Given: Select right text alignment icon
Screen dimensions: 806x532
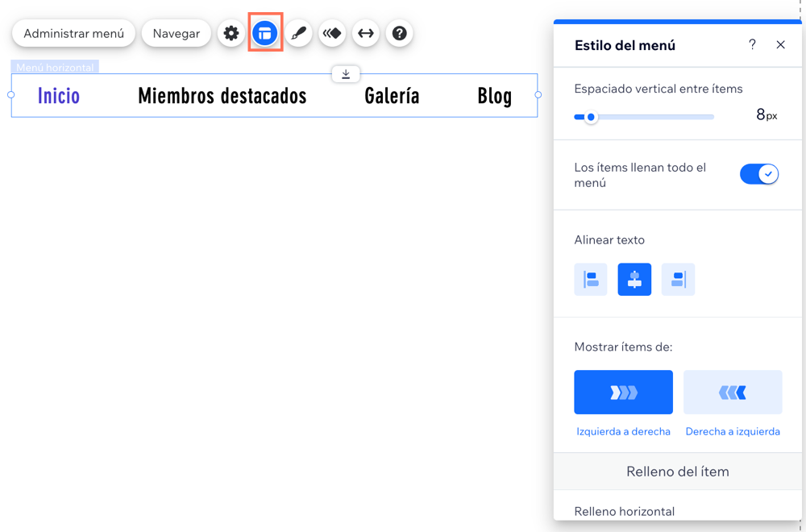Looking at the screenshot, I should (678, 278).
